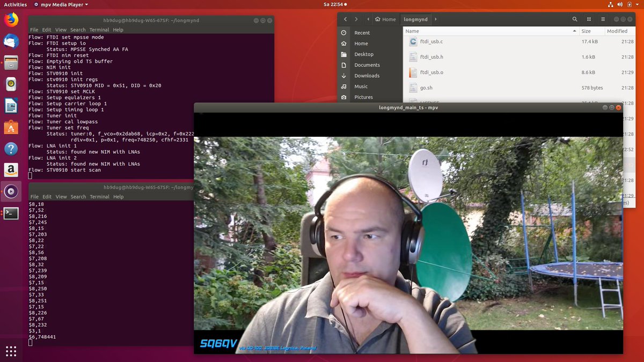644x362 pixels.
Task: Open Edit menu in Flow log terminal
Action: click(47, 30)
